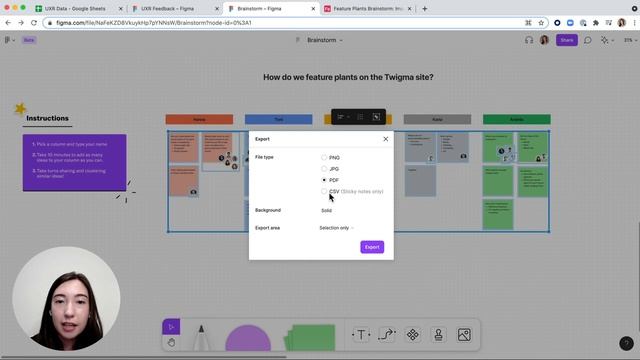This screenshot has width=640, height=360.
Task: Open the Help question mark button
Action: coord(626,343)
